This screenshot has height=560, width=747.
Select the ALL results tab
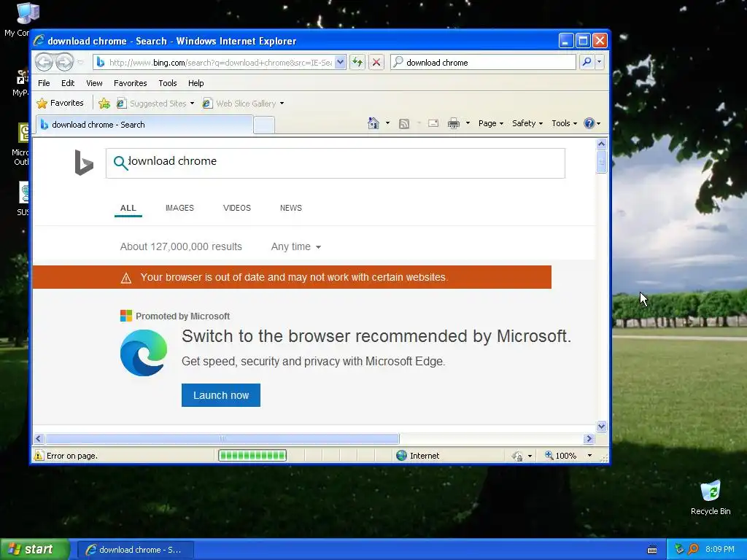tap(128, 208)
